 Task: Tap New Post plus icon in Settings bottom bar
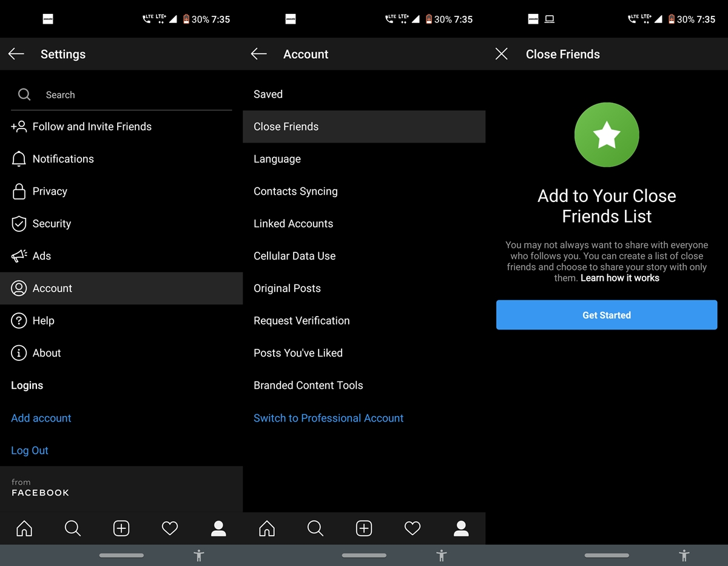(x=121, y=528)
